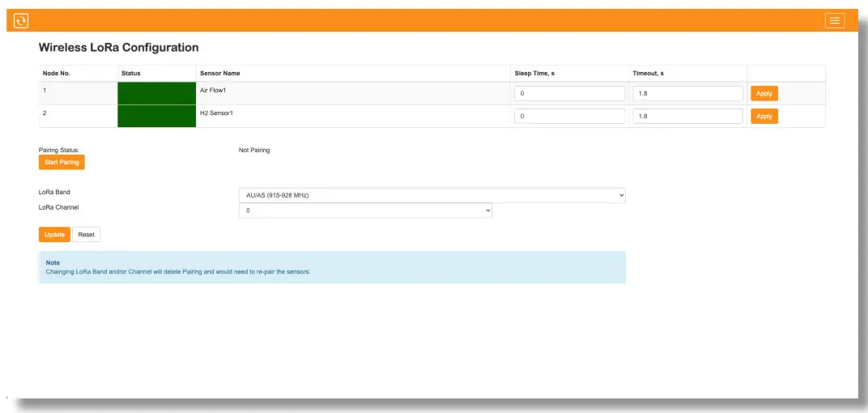The height and width of the screenshot is (413, 868).
Task: Expand the LoRa Channel dropdown
Action: tap(365, 211)
